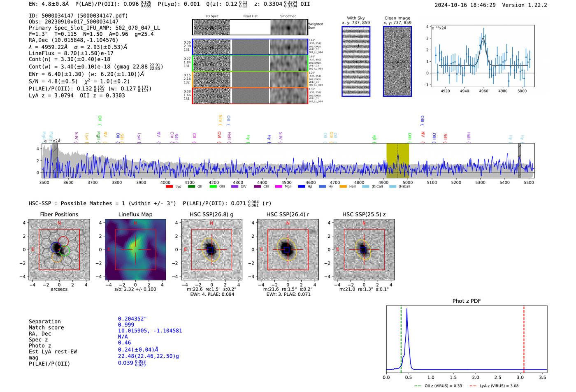This screenshot has height=392, width=576.
Task: Open the HSC SSP(26.8) g image
Action: [x=212, y=250]
